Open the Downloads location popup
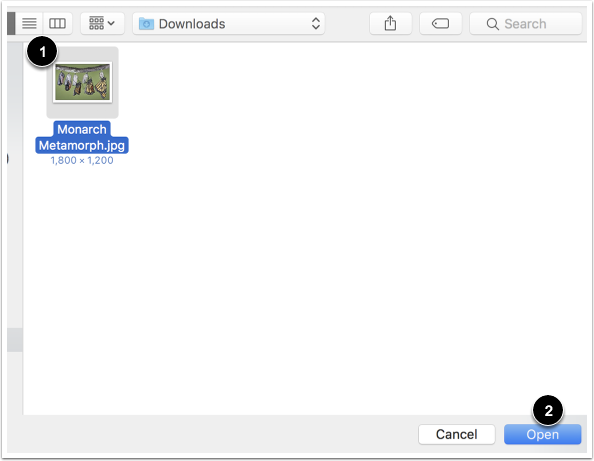Viewport: 594px width, 461px height. click(228, 23)
